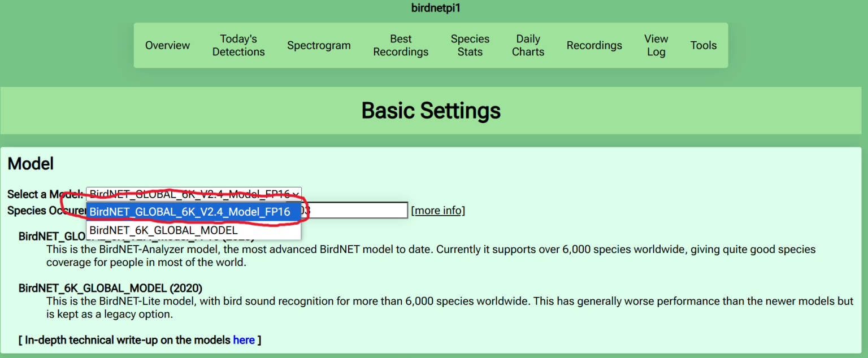Follow the blue "here" technical write-up link

click(x=244, y=340)
